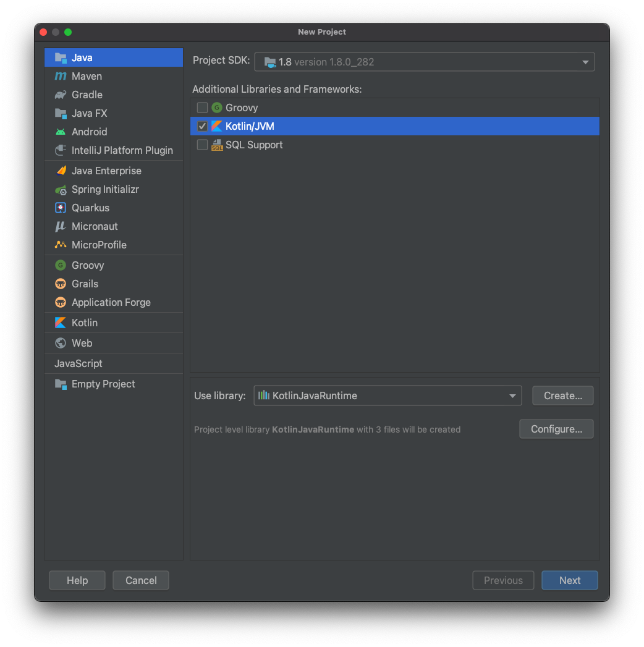
Task: Click the 'MicroProfile' label in sidebar
Action: pyautogui.click(x=99, y=245)
